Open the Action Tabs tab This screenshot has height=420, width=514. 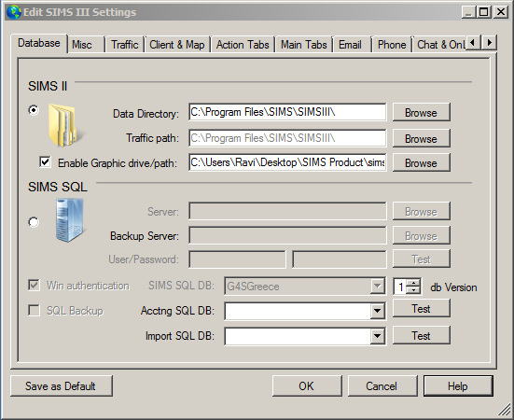(243, 45)
